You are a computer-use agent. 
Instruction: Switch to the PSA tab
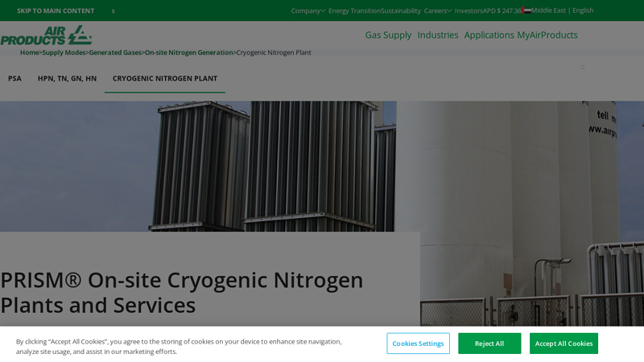click(14, 78)
